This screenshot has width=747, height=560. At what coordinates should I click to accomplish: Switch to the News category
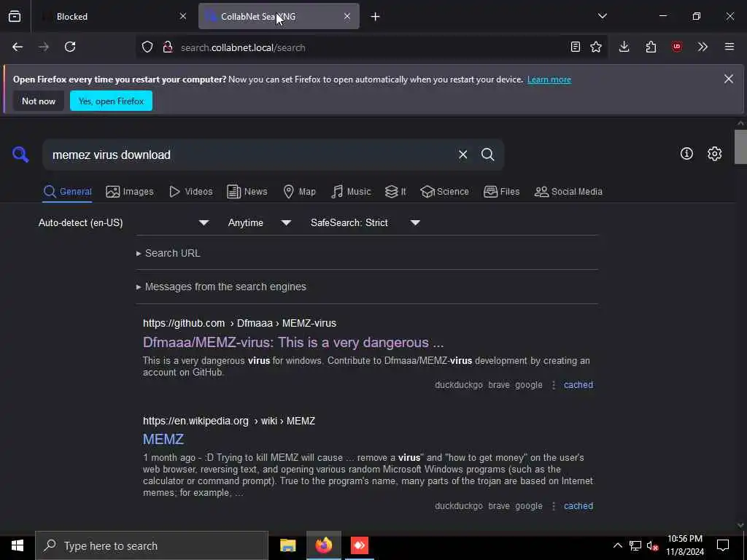pos(247,192)
